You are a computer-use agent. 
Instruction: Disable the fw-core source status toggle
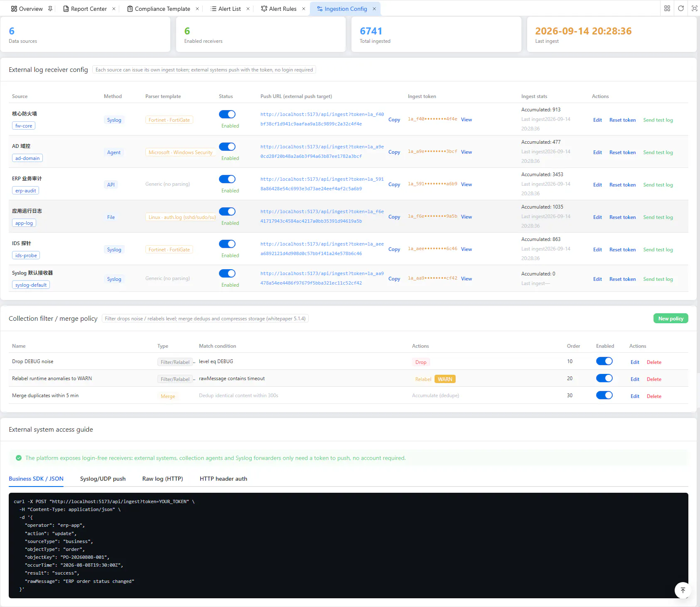[227, 114]
